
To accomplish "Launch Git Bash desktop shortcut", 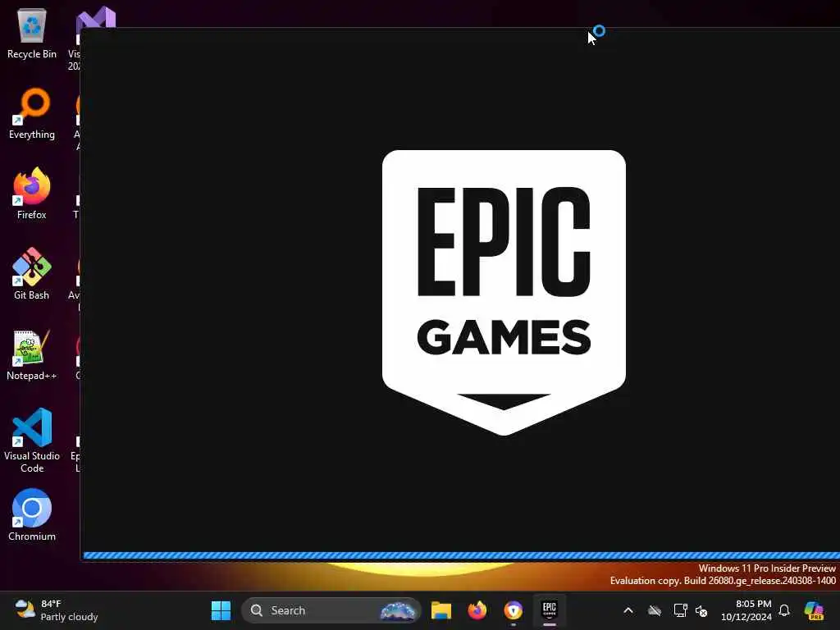I will 32,274.
